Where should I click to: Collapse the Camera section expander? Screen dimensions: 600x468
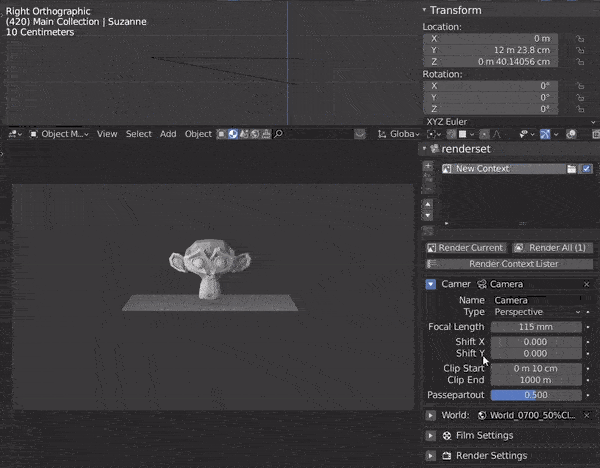[x=430, y=284]
